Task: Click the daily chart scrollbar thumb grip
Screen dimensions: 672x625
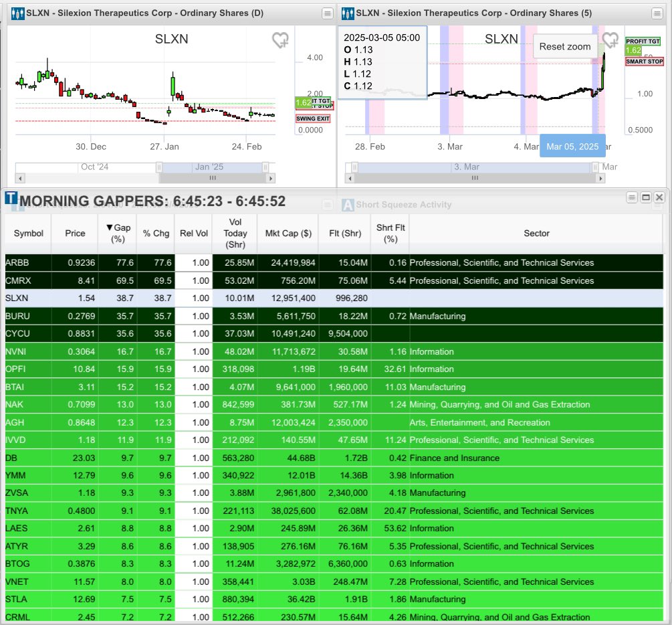Action: pos(213,178)
